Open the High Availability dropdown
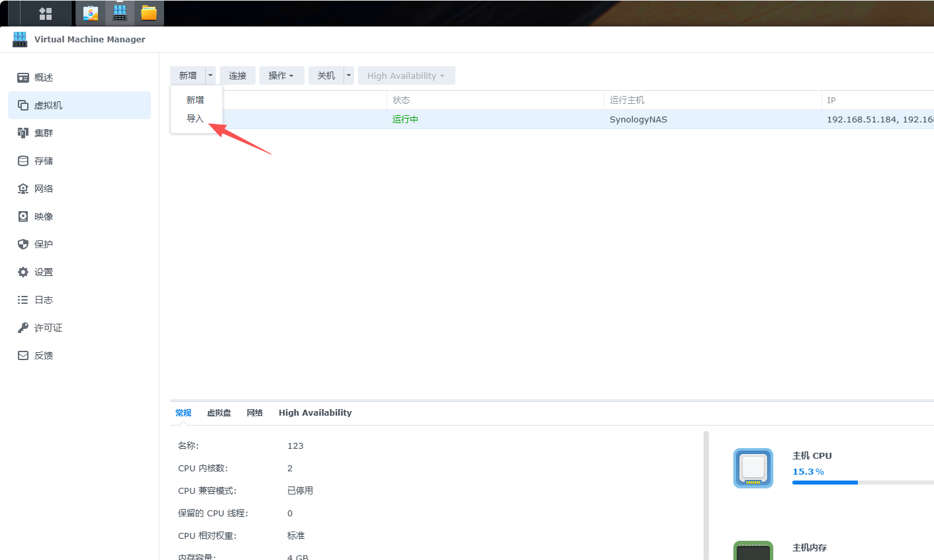Screen dimensions: 934x560 (x=406, y=75)
